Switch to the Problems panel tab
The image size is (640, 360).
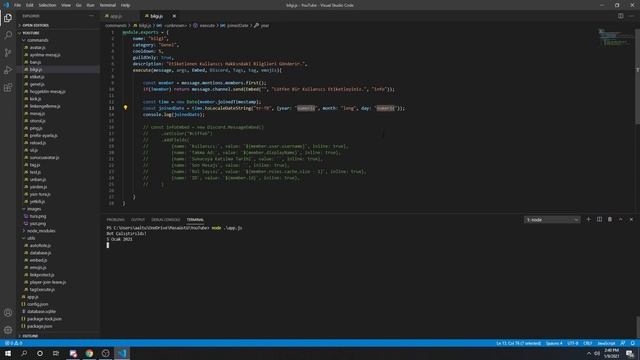click(x=116, y=220)
